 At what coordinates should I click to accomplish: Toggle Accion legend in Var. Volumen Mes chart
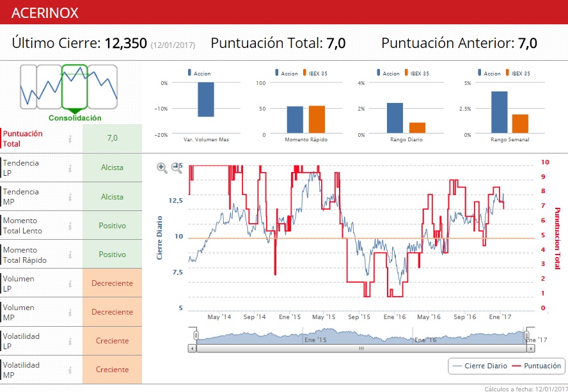[199, 73]
